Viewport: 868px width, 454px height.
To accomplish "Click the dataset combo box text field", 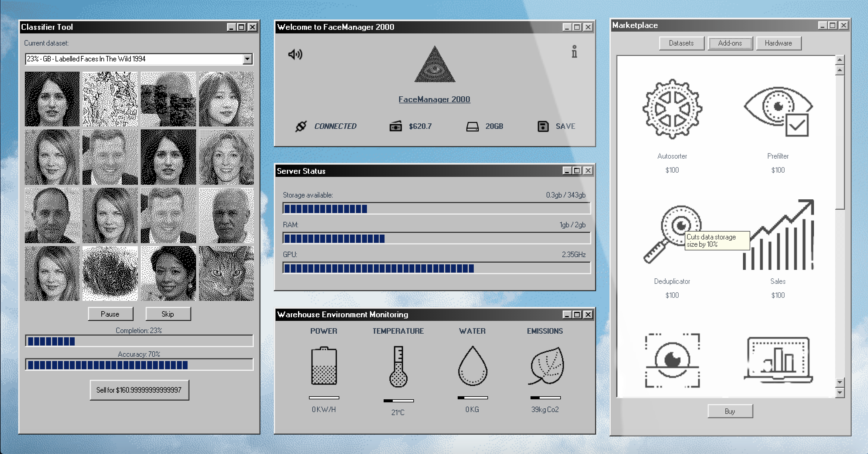I will (x=134, y=59).
